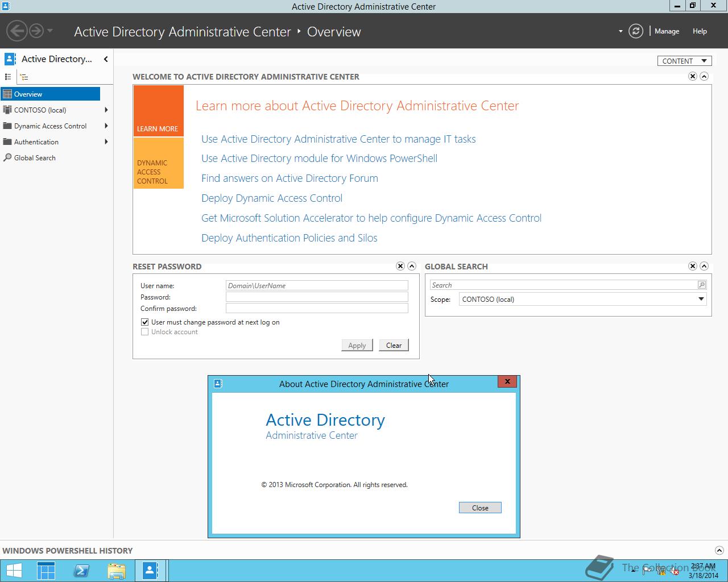The height and width of the screenshot is (582, 728).
Task: Open Microsoft Solution Accelerator link
Action: click(371, 218)
